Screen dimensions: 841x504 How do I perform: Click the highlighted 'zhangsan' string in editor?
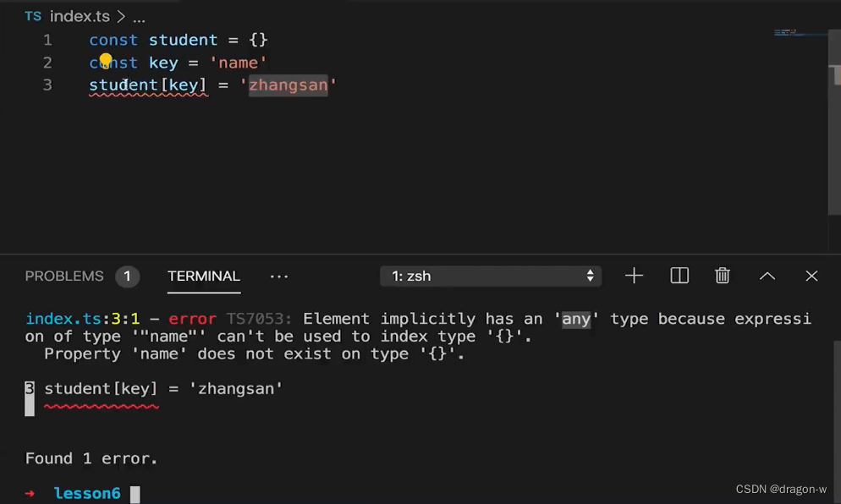288,85
